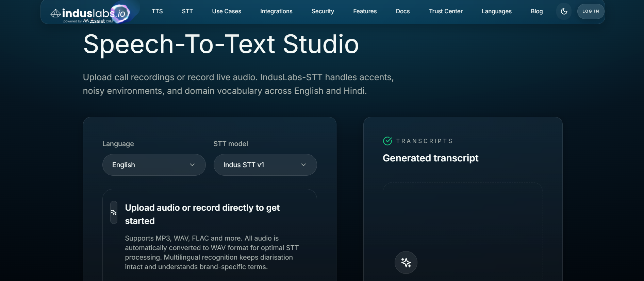This screenshot has height=281, width=644.
Task: Open the Features menu item
Action: coord(365,11)
